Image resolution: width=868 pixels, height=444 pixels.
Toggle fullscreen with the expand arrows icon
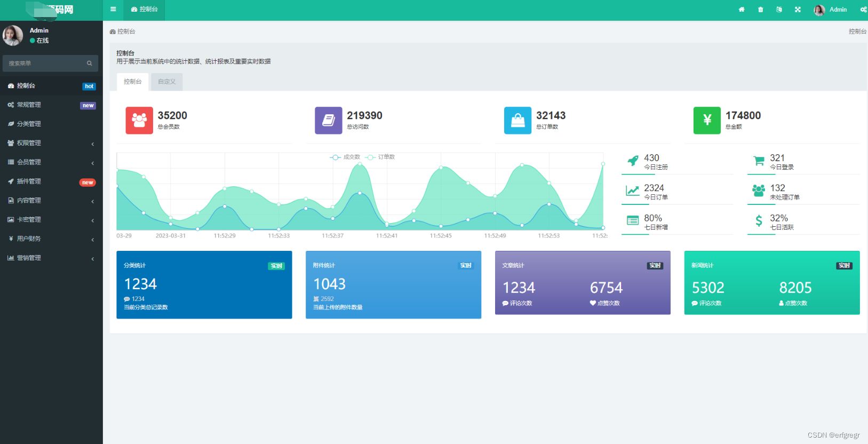pyautogui.click(x=798, y=10)
